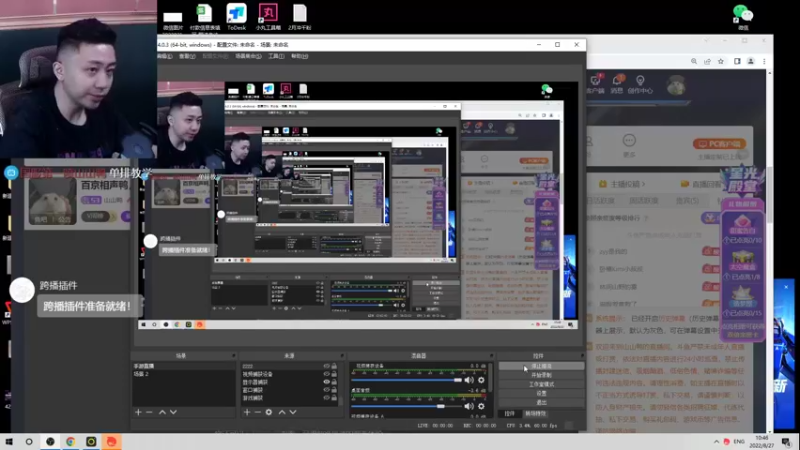The width and height of the screenshot is (800, 450).
Task: Toggle lock on 视频捕获设备 source
Action: pos(334,374)
